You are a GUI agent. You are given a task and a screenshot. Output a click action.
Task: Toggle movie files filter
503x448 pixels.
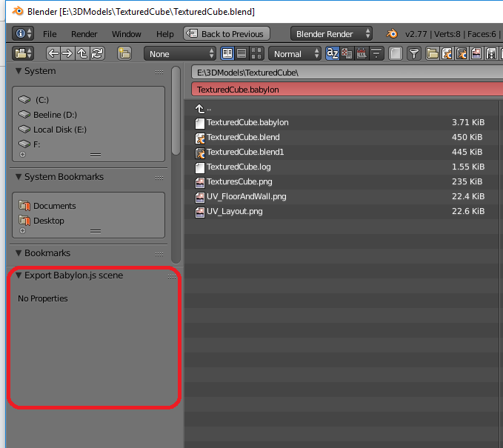491,53
